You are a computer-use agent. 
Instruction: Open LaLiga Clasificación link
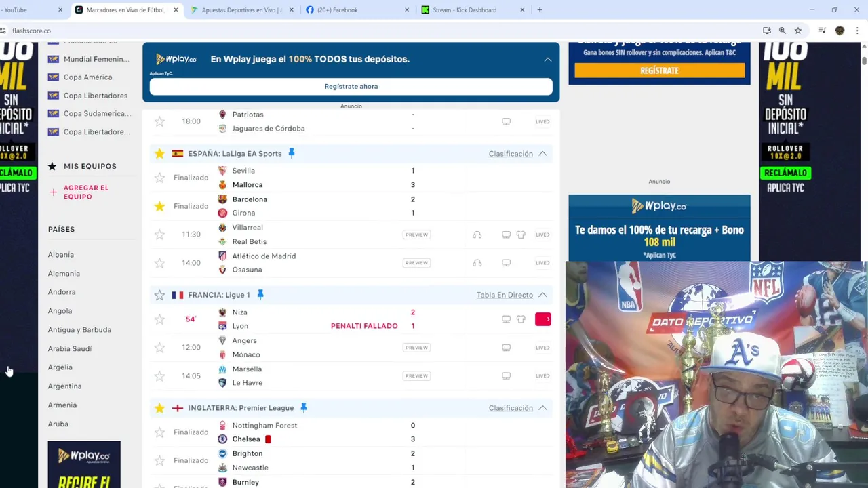click(x=511, y=154)
